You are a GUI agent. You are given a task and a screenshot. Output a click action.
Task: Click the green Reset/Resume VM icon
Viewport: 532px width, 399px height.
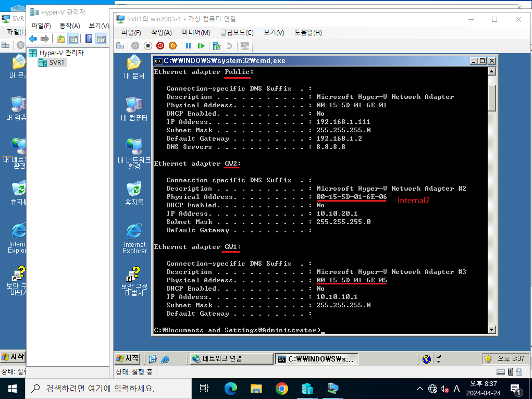pos(201,46)
